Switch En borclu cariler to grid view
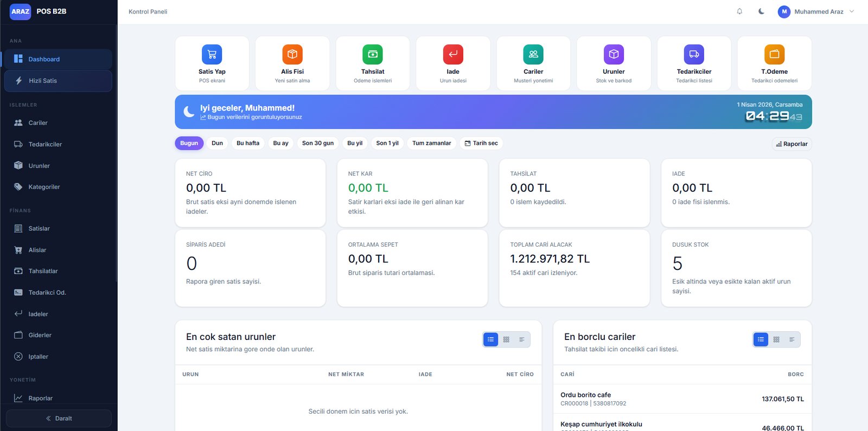 776,339
